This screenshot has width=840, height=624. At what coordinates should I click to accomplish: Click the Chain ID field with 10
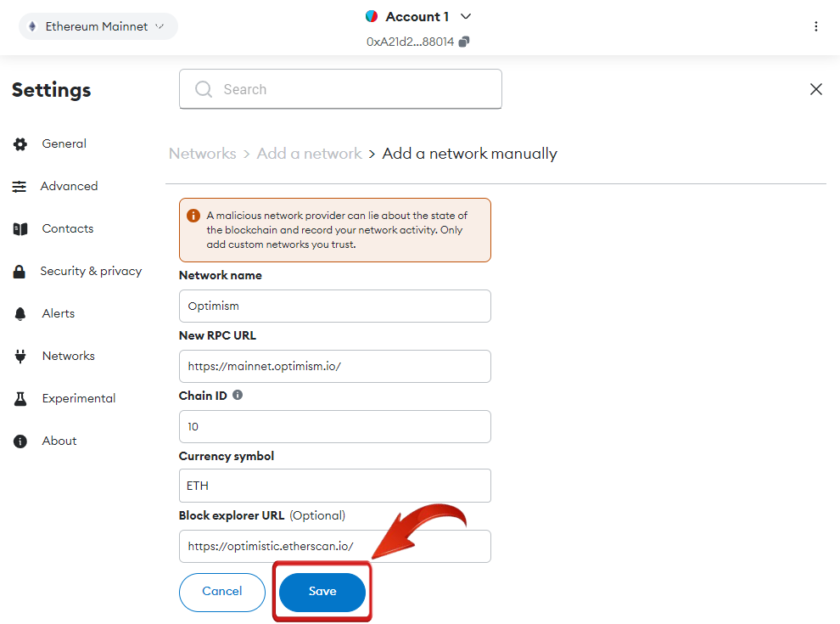(x=335, y=427)
